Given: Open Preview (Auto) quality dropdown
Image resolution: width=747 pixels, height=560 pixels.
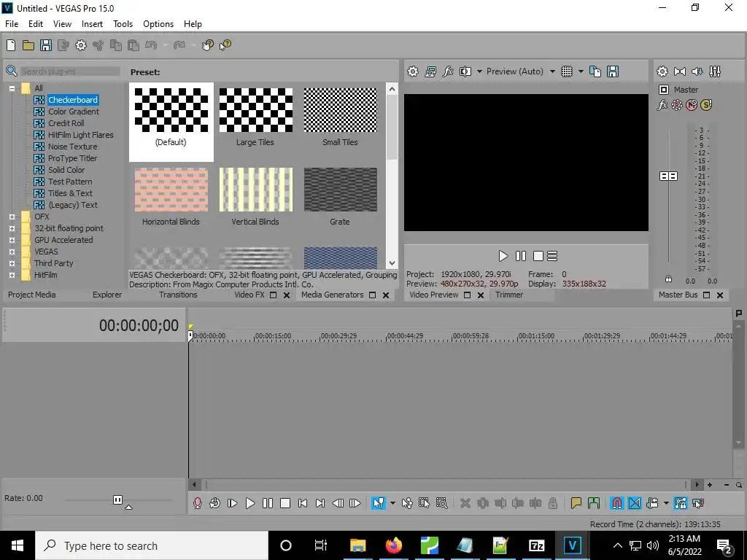Looking at the screenshot, I should pyautogui.click(x=552, y=71).
